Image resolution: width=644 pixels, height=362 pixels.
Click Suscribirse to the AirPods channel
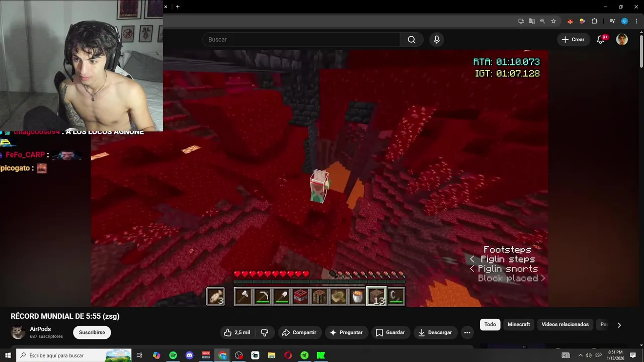pyautogui.click(x=92, y=332)
